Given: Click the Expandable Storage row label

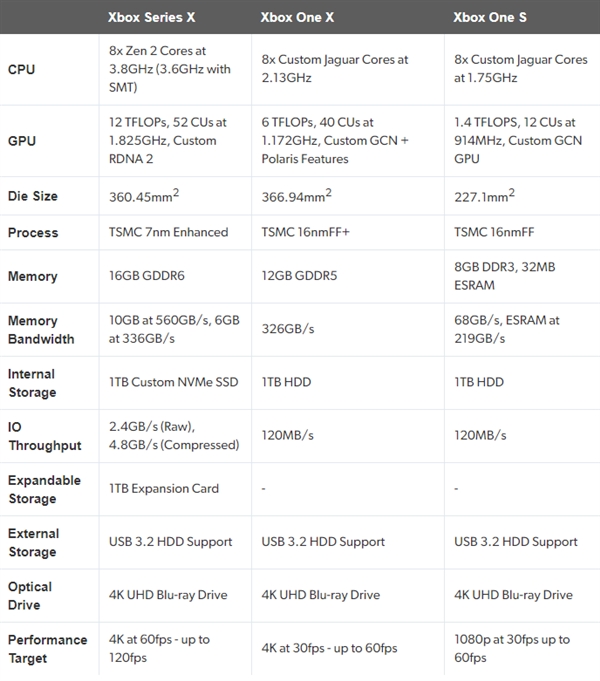Looking at the screenshot, I should click(45, 489).
